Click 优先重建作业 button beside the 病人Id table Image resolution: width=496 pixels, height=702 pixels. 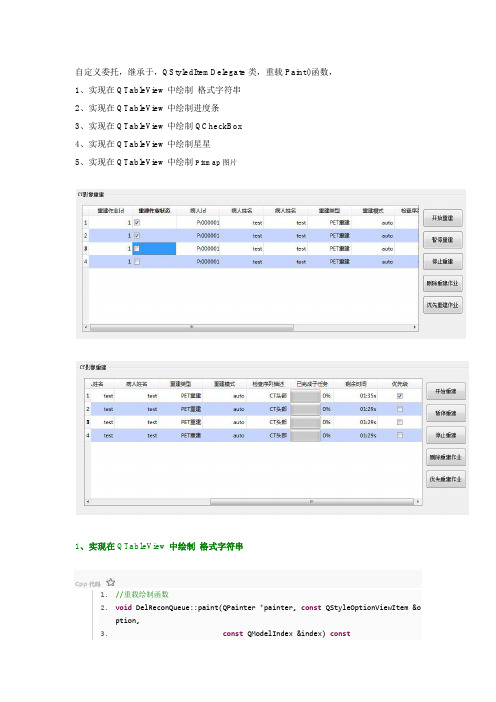[443, 305]
